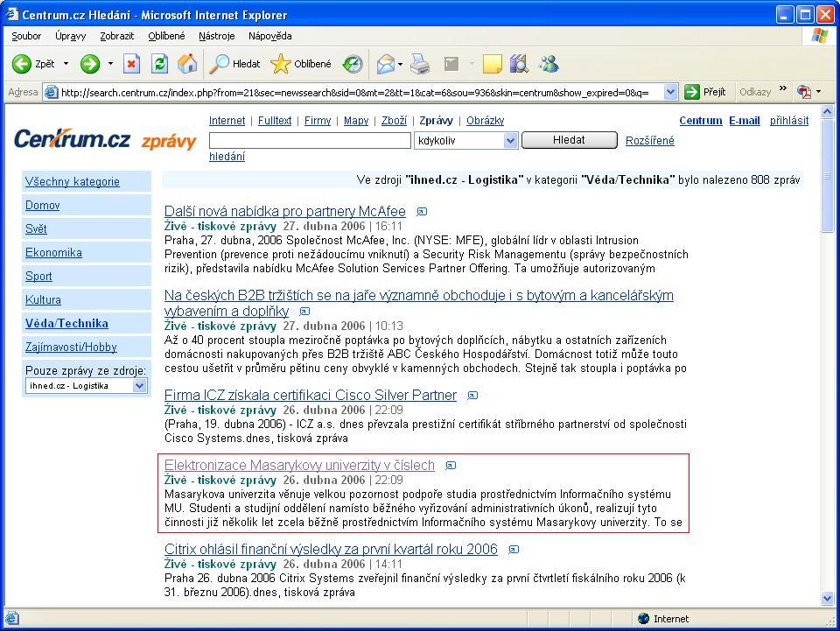Switch to the Firmy search tab
The height and width of the screenshot is (632, 840).
coord(317,121)
